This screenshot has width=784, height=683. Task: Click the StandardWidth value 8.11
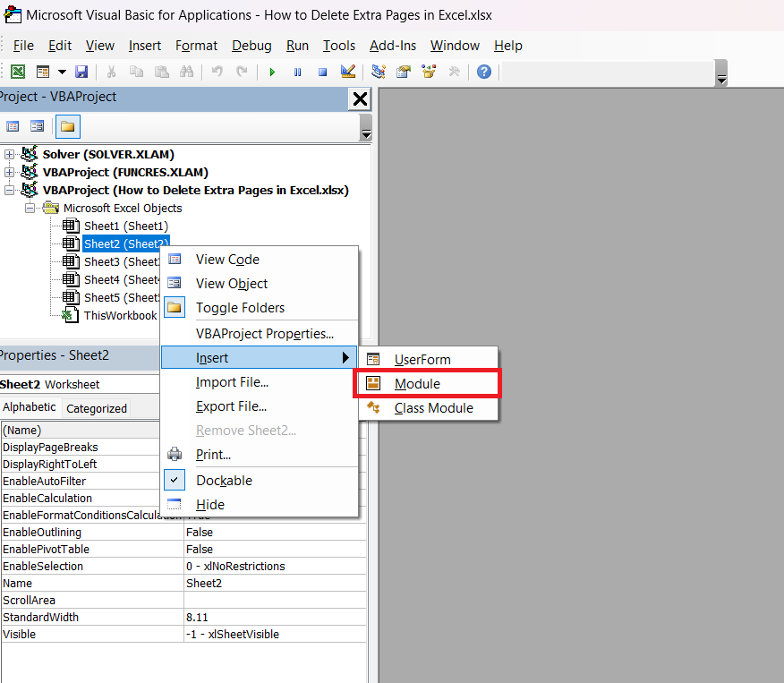coord(275,617)
